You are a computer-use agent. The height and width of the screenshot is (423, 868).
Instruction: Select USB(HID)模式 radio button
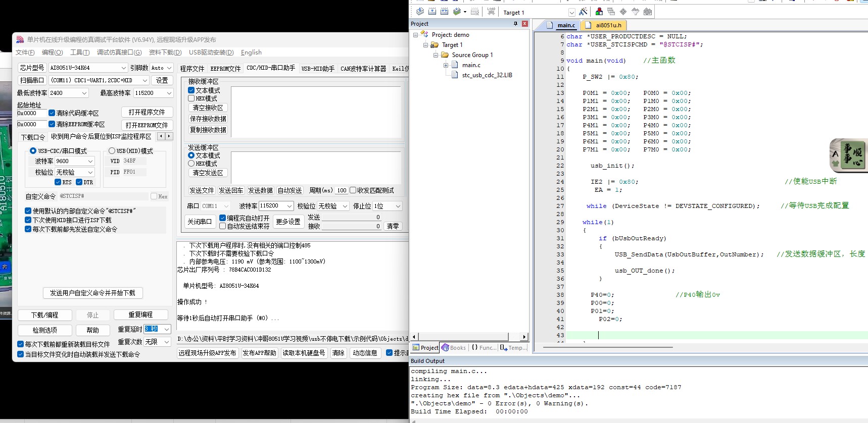[112, 151]
